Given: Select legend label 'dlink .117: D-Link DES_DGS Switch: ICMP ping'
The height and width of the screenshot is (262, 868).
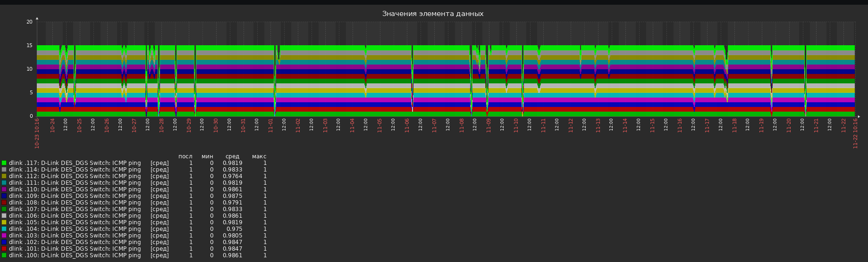Looking at the screenshot, I should tap(75, 163).
